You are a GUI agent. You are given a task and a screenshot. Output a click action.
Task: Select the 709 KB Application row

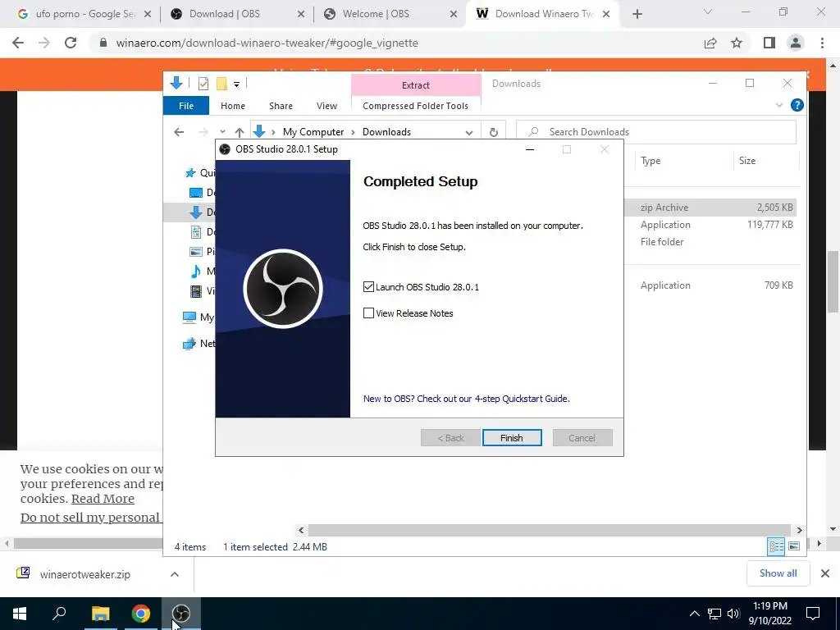pyautogui.click(x=710, y=285)
